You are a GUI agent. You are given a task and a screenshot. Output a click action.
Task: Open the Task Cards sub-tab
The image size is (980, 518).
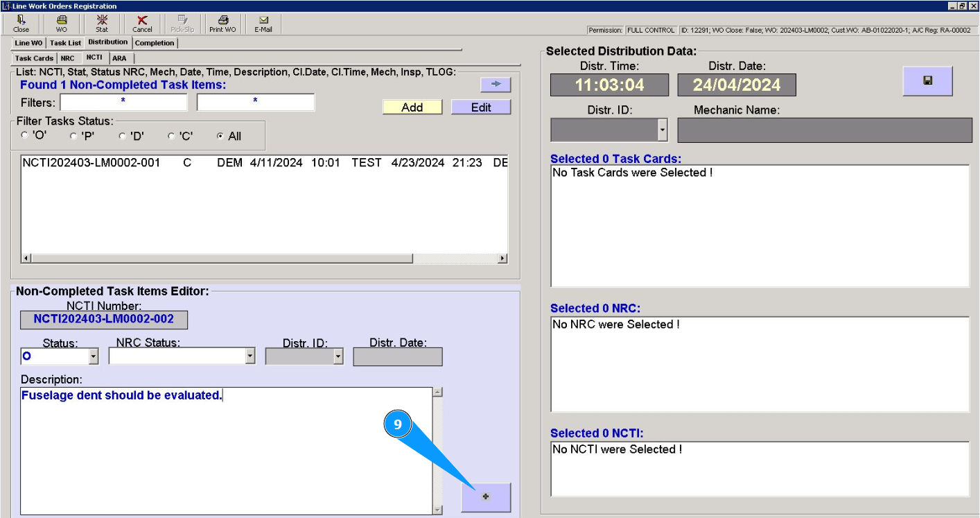[34, 58]
